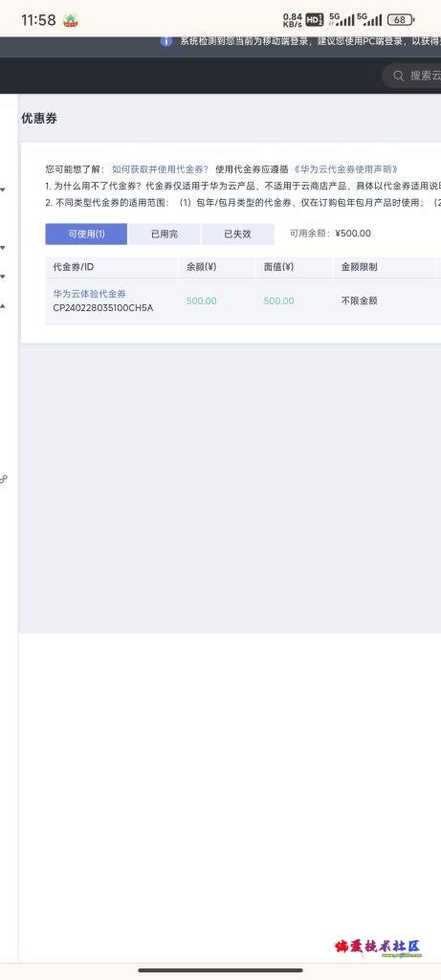Screen dimensions: 441x980
Task: Tap the link icon in the left sidebar
Action: pos(3,479)
